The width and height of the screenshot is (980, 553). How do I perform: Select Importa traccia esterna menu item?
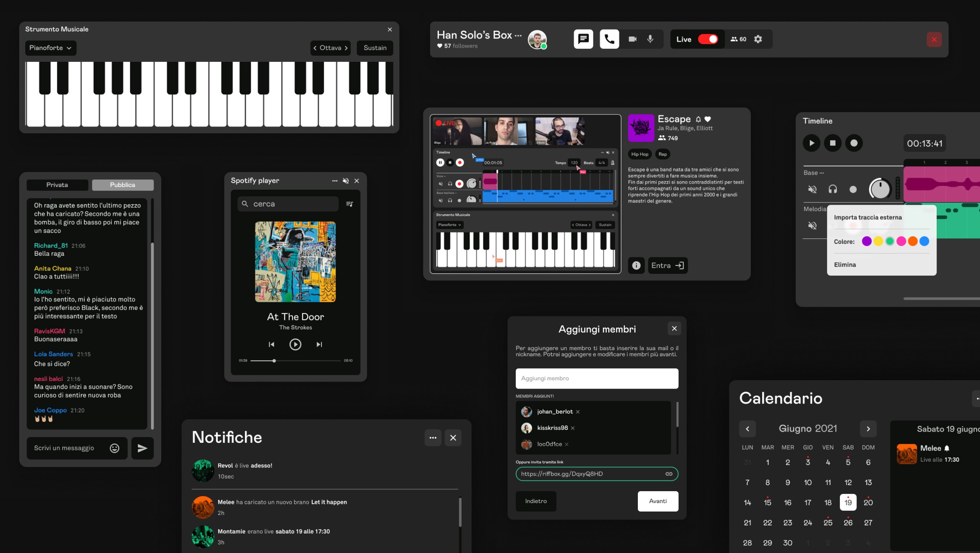[x=868, y=217]
